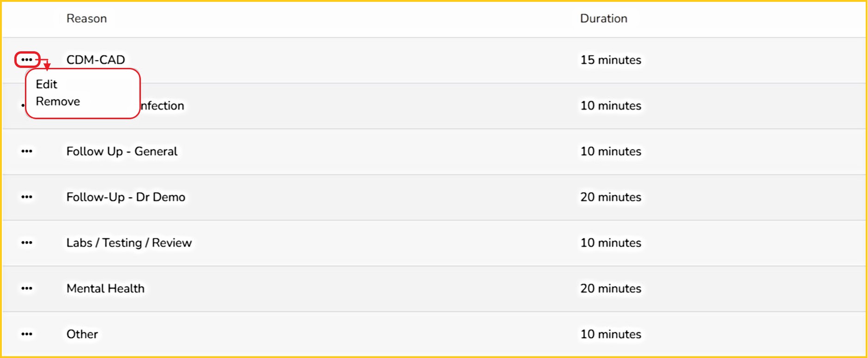Select the Follow-Up - Dr Demo reason

point(126,197)
